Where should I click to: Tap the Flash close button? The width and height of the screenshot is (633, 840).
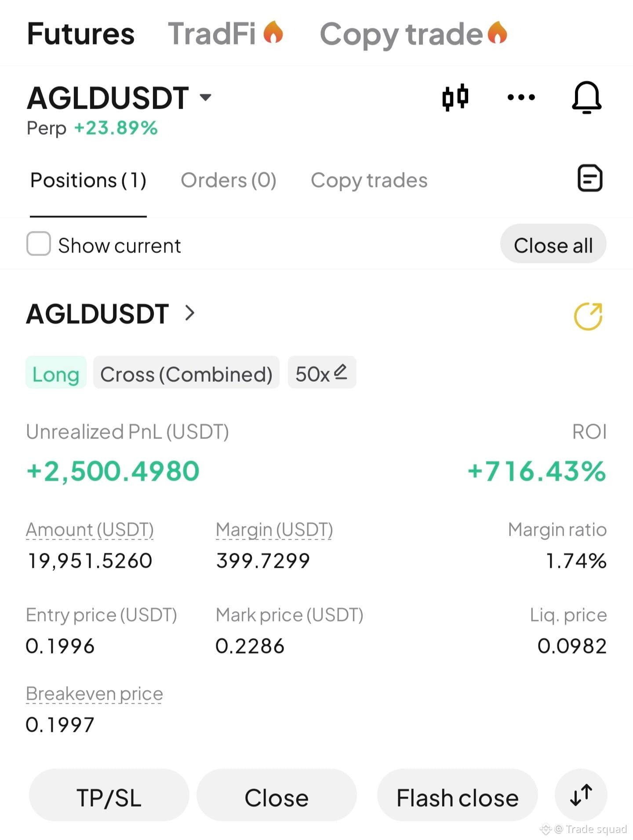[457, 795]
